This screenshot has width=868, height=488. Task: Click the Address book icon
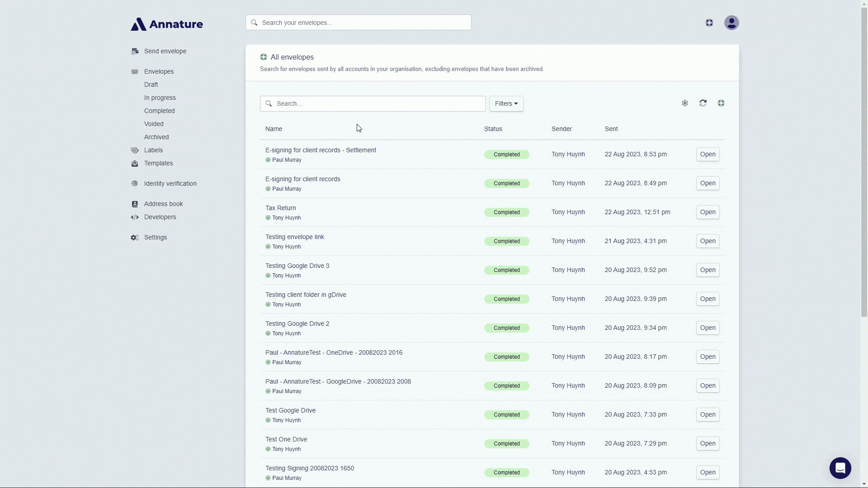[135, 204]
